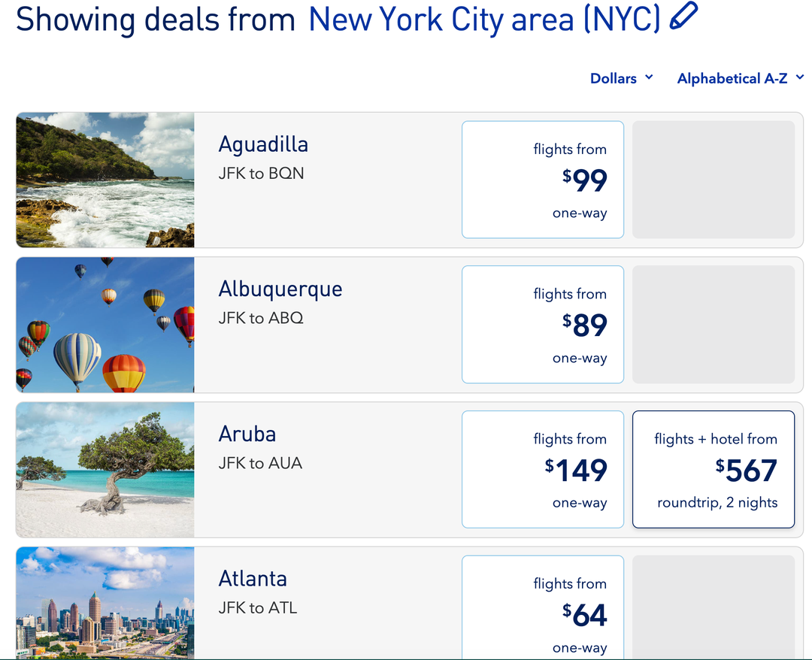This screenshot has height=660, width=812.
Task: Click the Atlanta destination name
Action: pyautogui.click(x=253, y=579)
